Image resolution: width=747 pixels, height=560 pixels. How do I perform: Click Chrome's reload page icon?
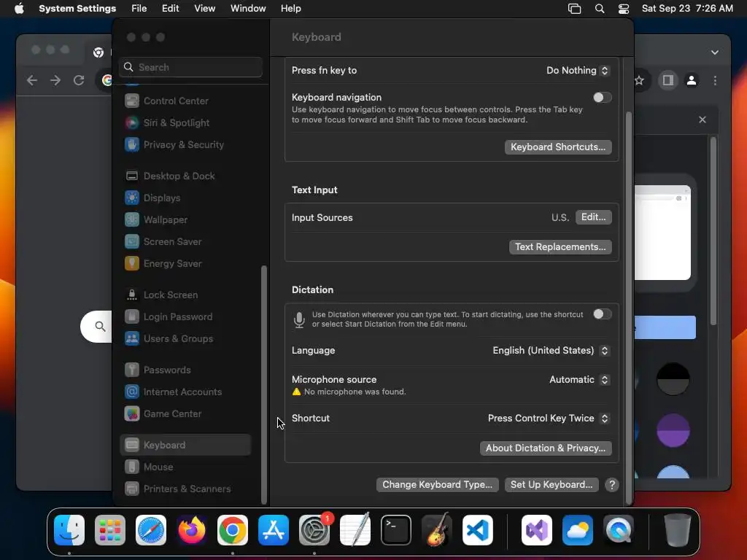79,80
